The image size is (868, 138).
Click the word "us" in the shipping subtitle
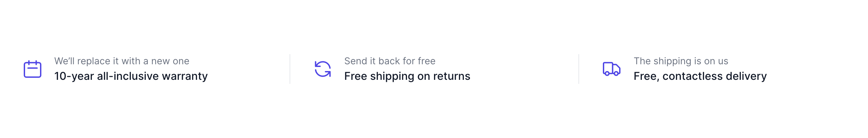pyautogui.click(x=723, y=61)
